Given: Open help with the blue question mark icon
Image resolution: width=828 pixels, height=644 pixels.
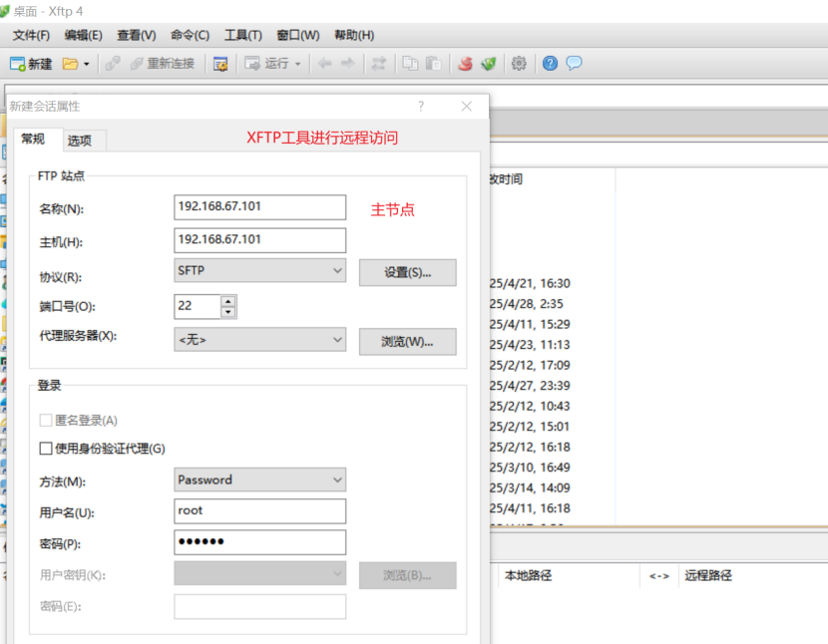Looking at the screenshot, I should pos(550,64).
